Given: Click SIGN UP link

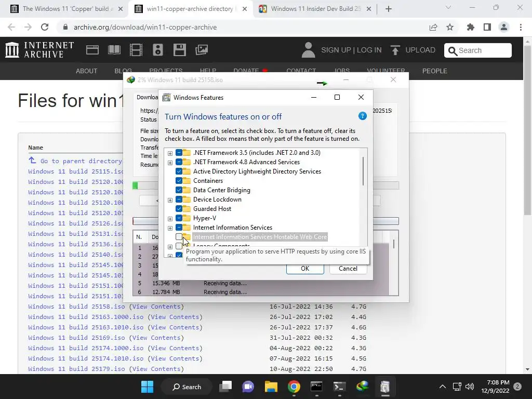Looking at the screenshot, I should pyautogui.click(x=336, y=50).
